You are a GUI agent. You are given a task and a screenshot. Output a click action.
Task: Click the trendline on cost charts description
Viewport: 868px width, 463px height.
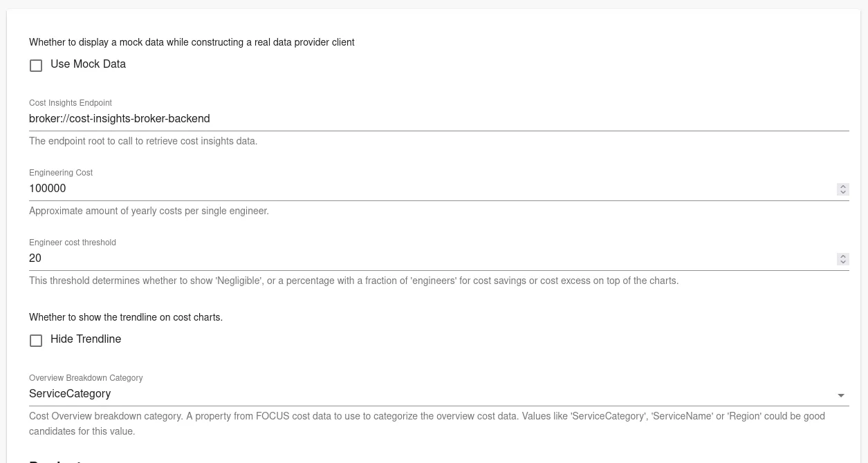(126, 317)
